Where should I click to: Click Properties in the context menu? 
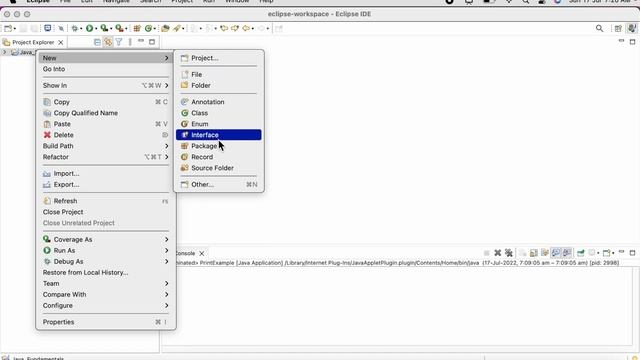point(105,322)
